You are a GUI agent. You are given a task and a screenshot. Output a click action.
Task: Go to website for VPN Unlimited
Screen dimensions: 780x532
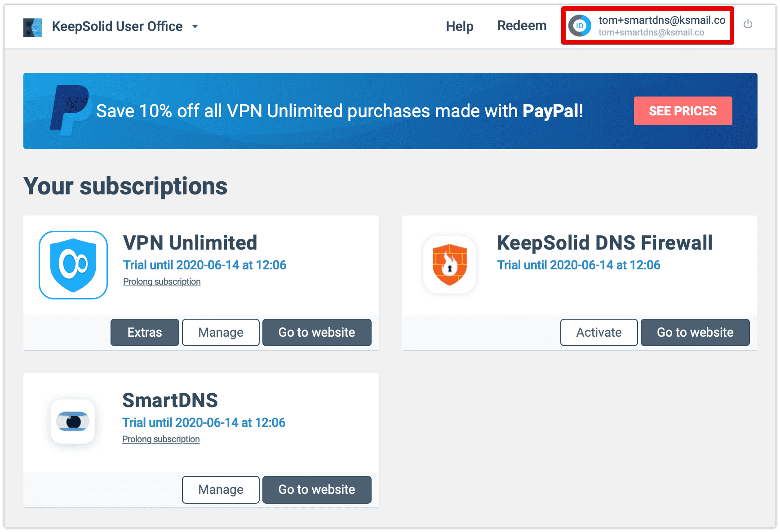click(317, 332)
